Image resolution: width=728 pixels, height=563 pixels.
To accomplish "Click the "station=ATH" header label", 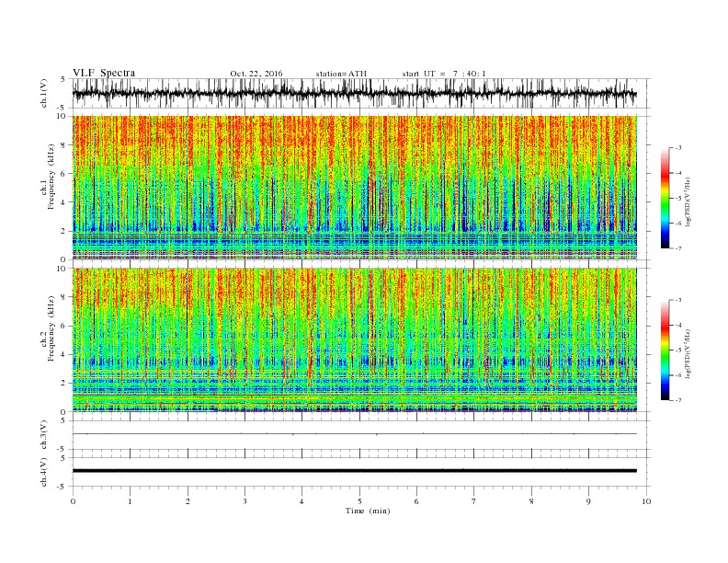I will (341, 74).
